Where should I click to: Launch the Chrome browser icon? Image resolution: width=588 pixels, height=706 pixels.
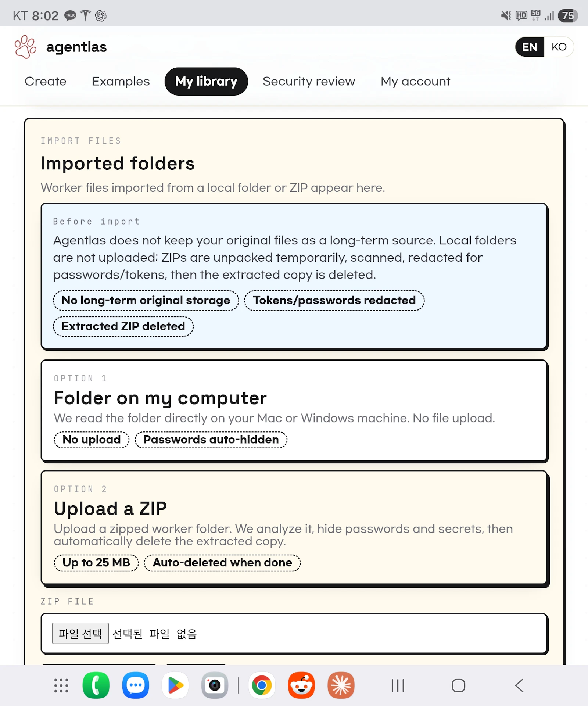(x=262, y=685)
